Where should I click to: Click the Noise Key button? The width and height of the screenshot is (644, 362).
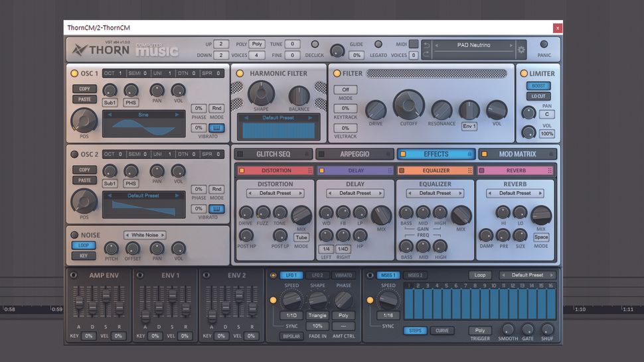[84, 256]
